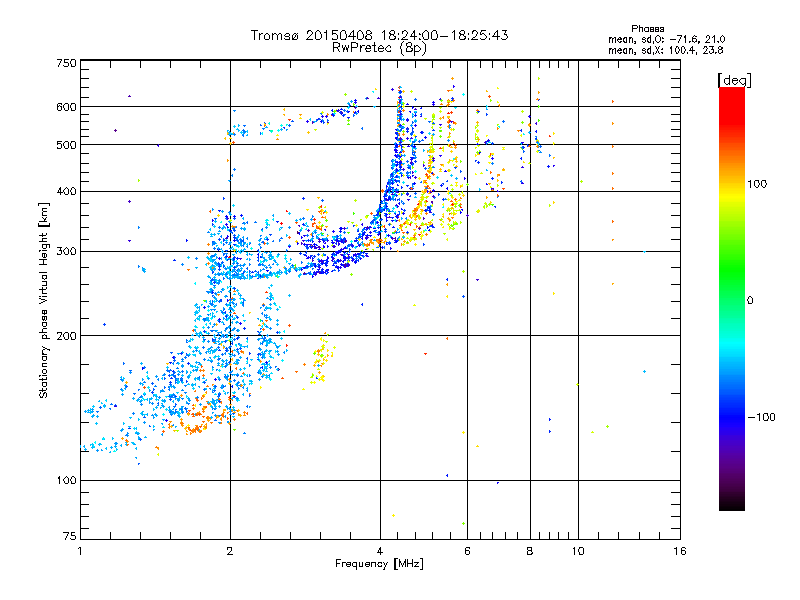Screen dimensions: 800x600
Task: Click the colorbar tick label '0'
Action: [750, 300]
